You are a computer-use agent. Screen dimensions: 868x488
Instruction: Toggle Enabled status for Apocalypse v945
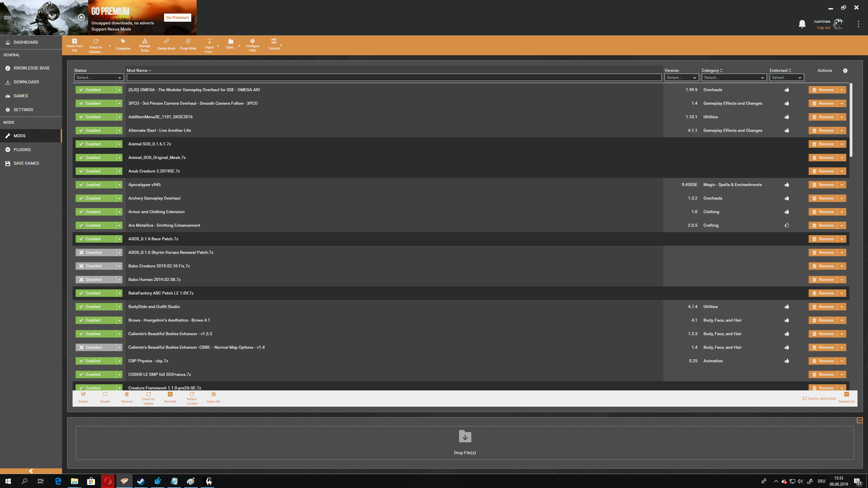pos(96,185)
